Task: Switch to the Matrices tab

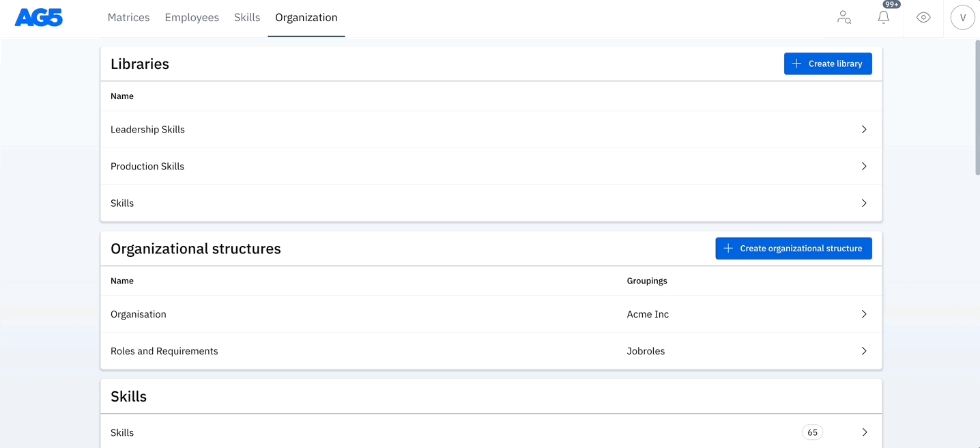Action: point(128,18)
